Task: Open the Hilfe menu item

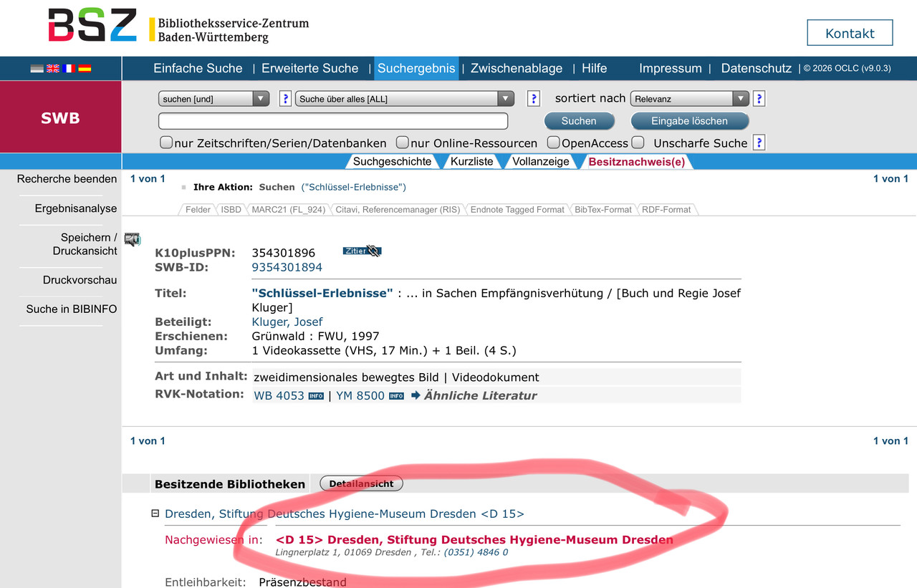Action: (594, 69)
